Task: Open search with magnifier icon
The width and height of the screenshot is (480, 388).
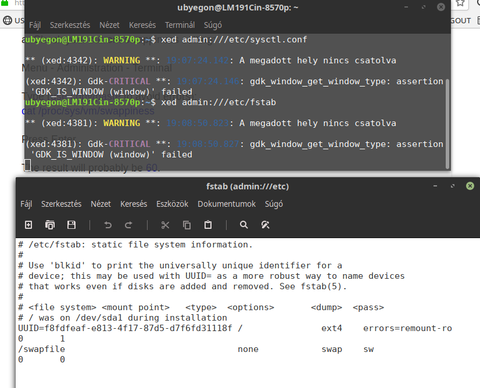Action: [x=244, y=225]
